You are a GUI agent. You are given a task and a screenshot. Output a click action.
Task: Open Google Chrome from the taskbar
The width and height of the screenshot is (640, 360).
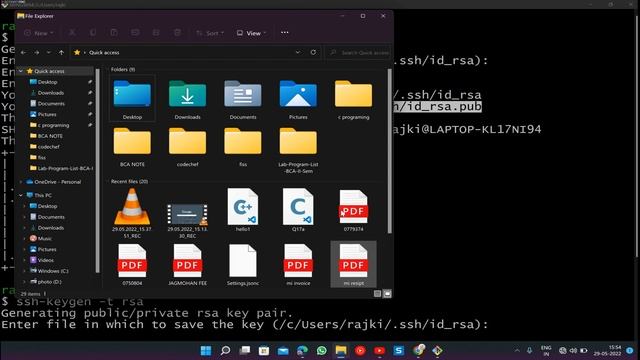[418, 350]
